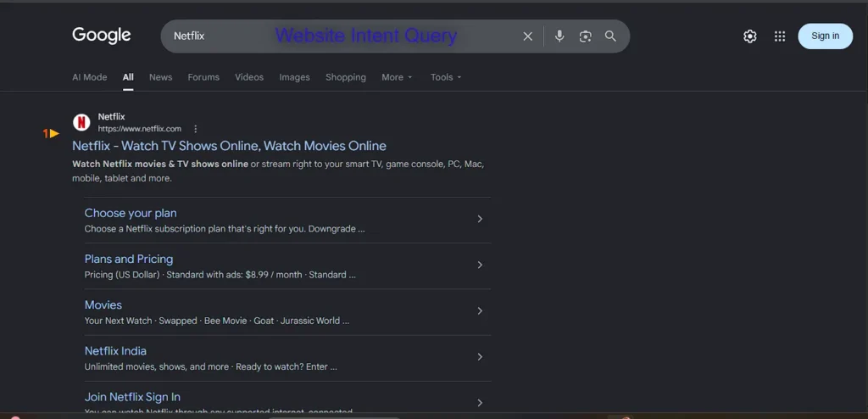Open the Images tab
Viewport: 868px width, 419px height.
click(x=294, y=77)
